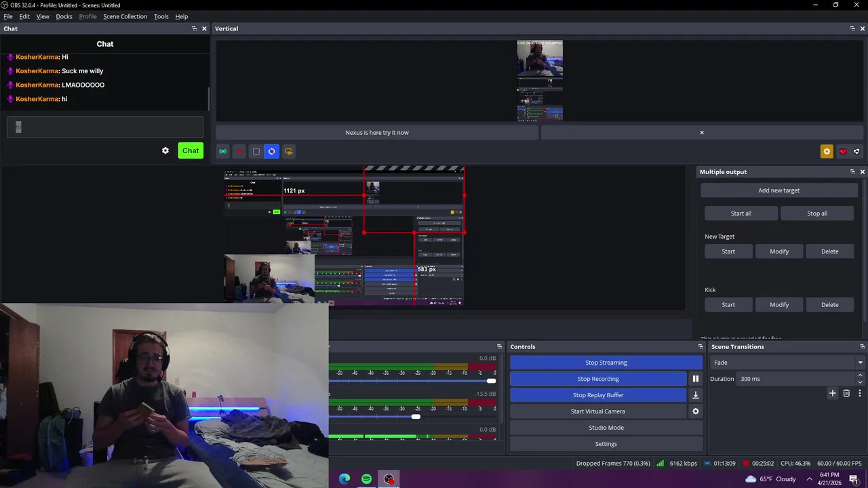Click Add new target button
This screenshot has height=488, width=868.
(778, 190)
